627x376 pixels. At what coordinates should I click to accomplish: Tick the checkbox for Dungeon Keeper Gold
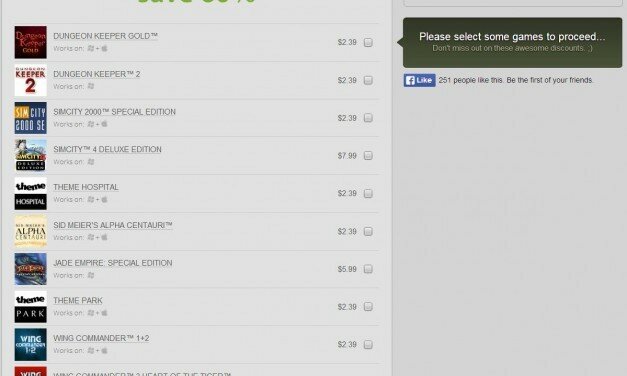[x=368, y=42]
